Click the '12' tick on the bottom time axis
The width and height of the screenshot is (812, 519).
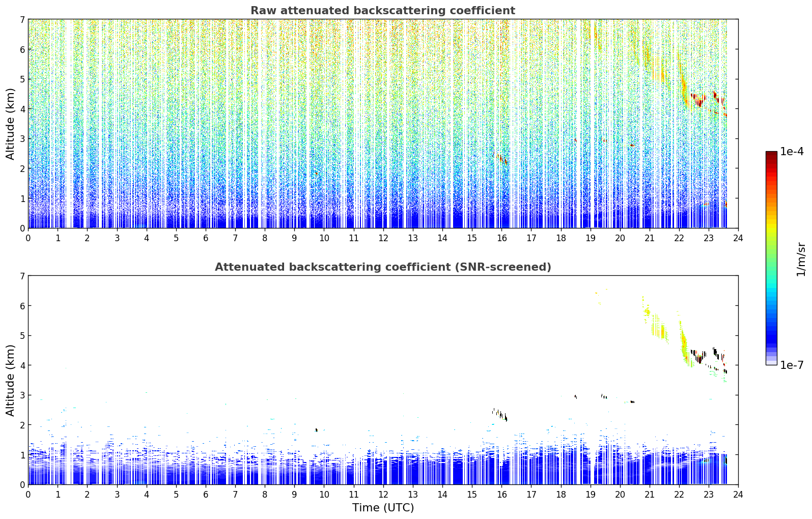(x=383, y=494)
